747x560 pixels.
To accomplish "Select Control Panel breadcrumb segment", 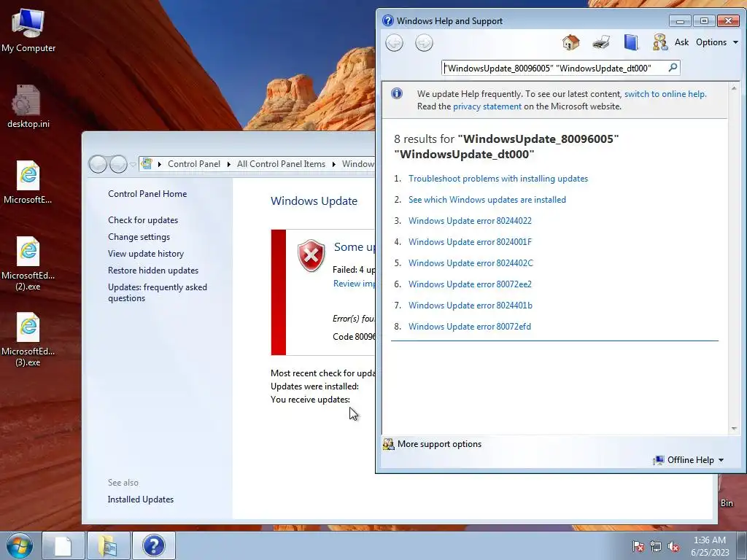I will click(x=194, y=164).
